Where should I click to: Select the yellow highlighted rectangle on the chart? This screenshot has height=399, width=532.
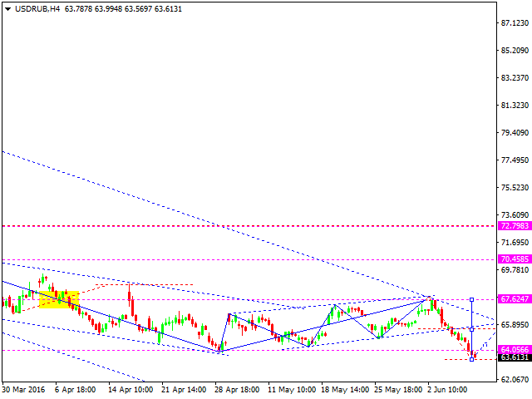pyautogui.click(x=59, y=299)
